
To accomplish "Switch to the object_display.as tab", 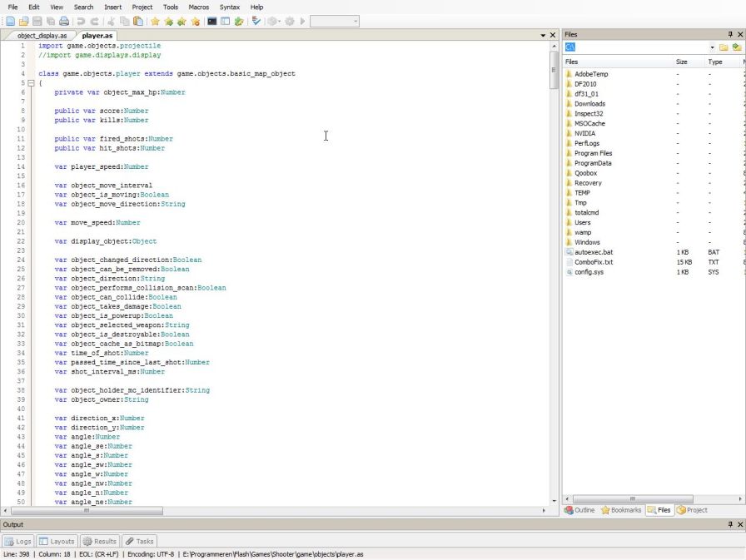I will (x=40, y=36).
